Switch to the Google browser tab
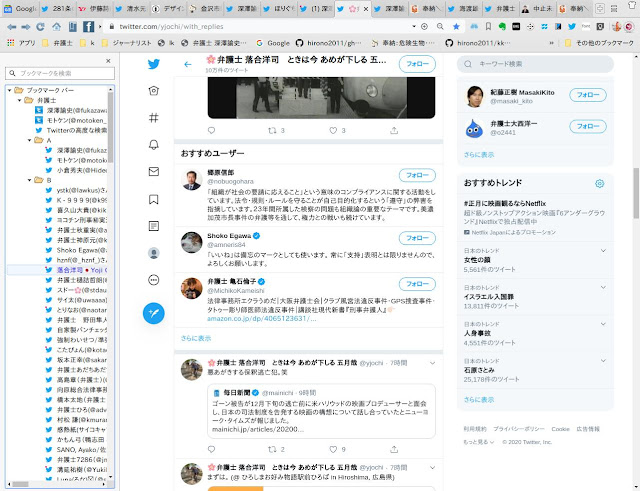The image size is (640, 491). [20, 9]
